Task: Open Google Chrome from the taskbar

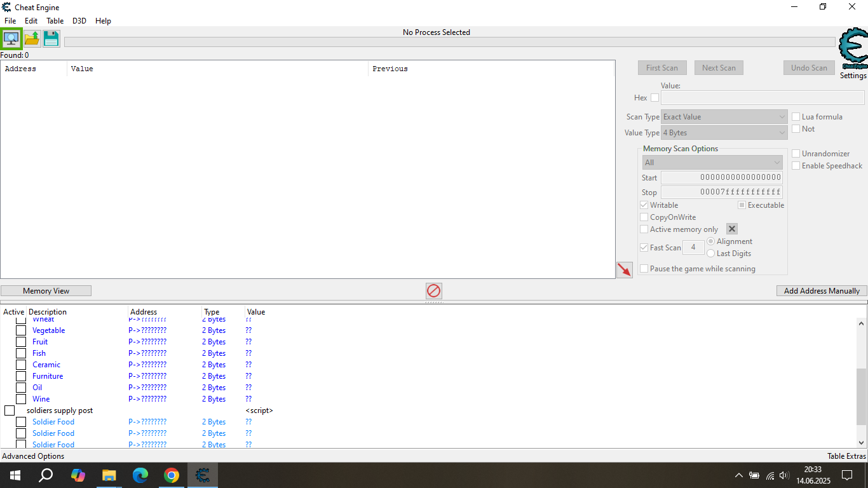Action: tap(172, 475)
